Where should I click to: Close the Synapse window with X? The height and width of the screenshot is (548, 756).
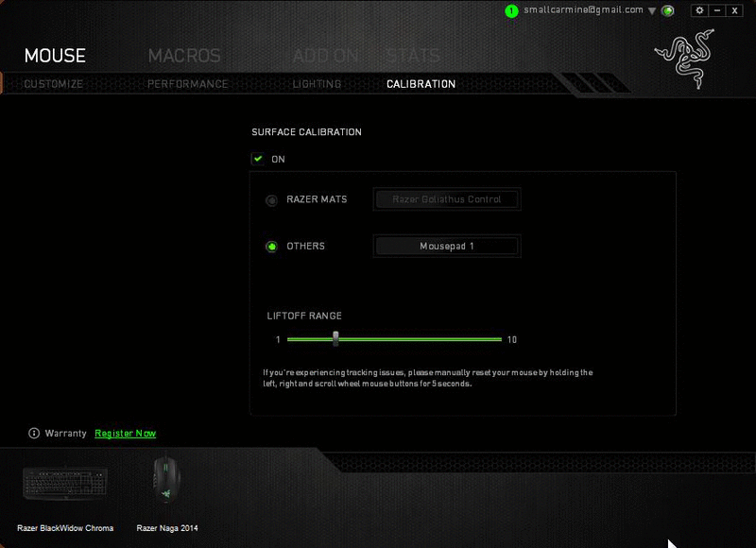coord(734,10)
